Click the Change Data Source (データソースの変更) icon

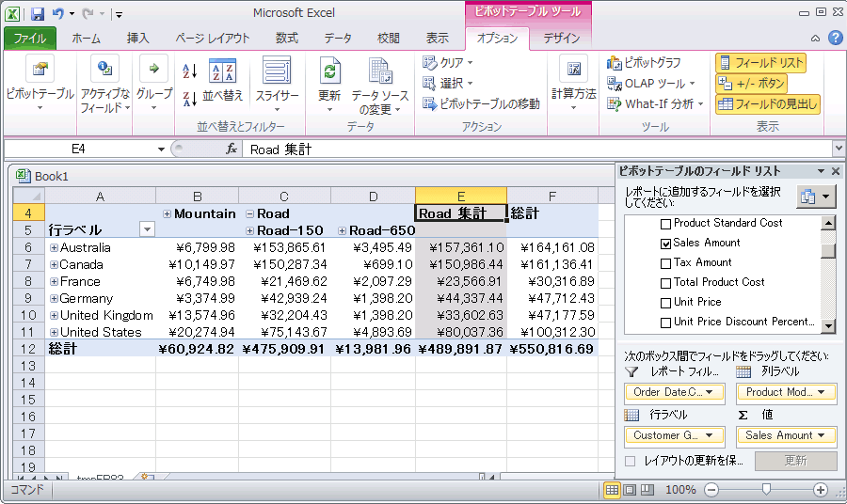coord(380,72)
